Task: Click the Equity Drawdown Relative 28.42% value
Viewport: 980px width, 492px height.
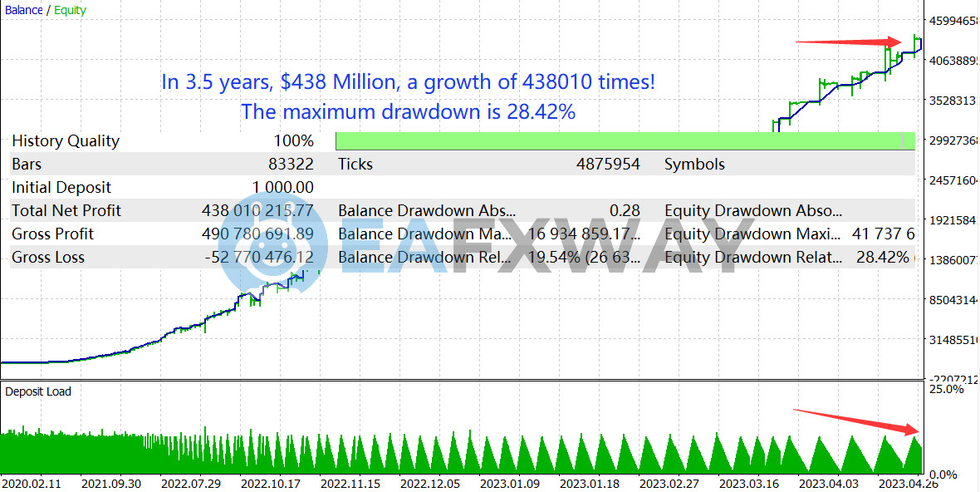Action: tap(882, 258)
